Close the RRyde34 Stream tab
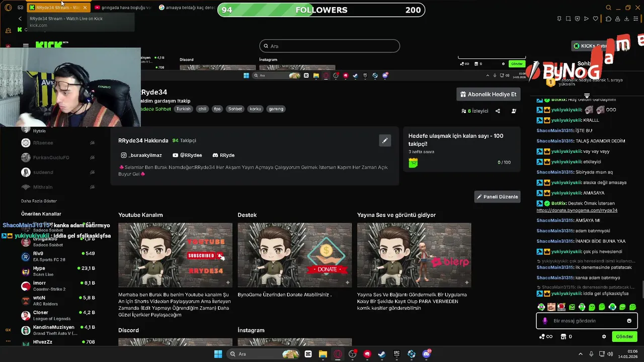 pos(85,8)
